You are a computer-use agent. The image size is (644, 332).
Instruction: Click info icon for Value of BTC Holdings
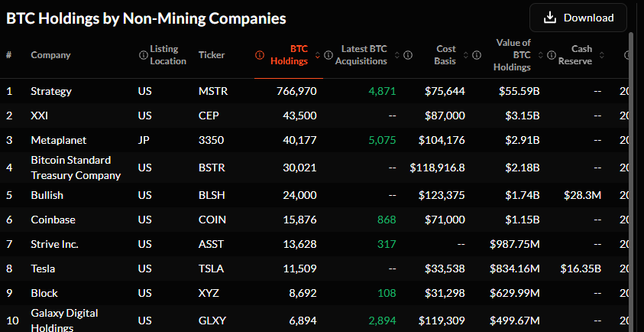point(477,55)
